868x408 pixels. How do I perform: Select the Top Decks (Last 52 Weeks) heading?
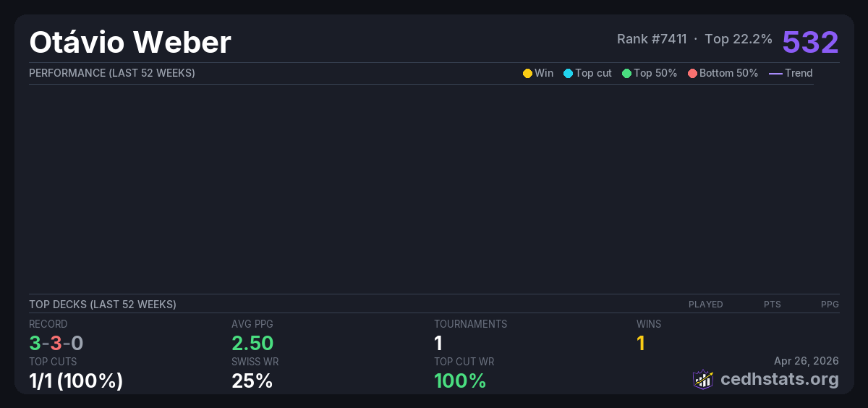click(103, 305)
